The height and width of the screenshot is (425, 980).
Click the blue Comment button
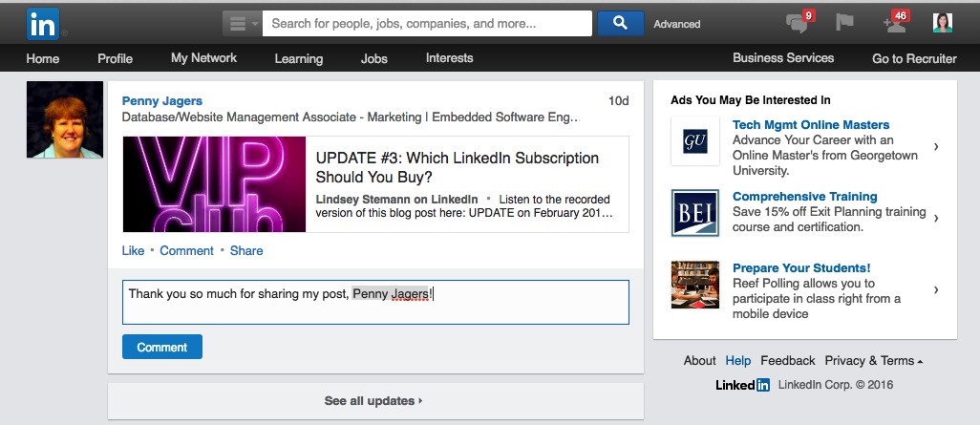161,347
